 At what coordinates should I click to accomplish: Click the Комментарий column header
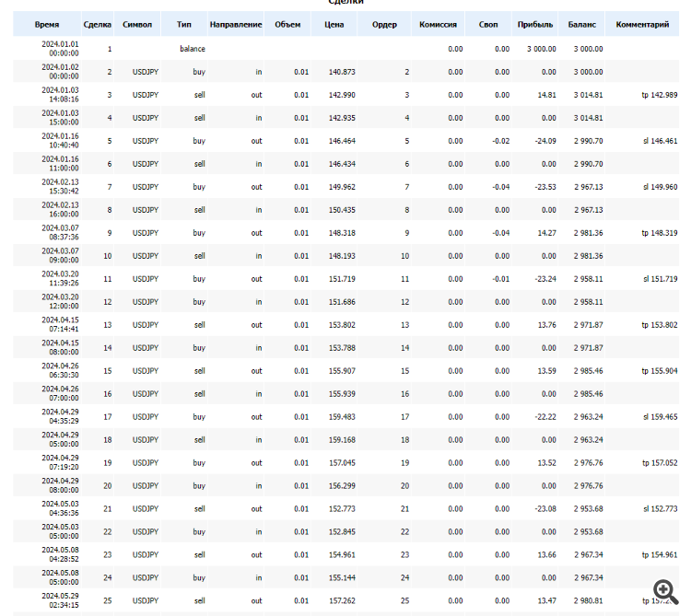pyautogui.click(x=642, y=25)
